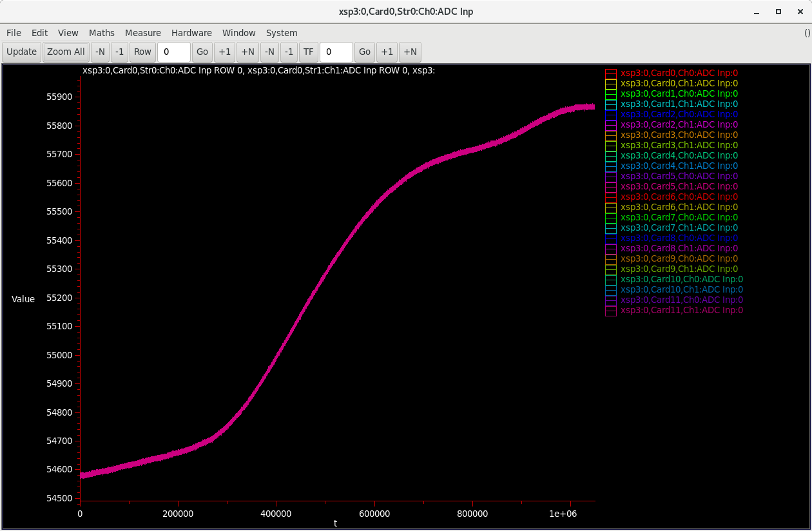The width and height of the screenshot is (812, 531).
Task: Click the blue swatch for Card2,Ch0
Action: [x=611, y=115]
